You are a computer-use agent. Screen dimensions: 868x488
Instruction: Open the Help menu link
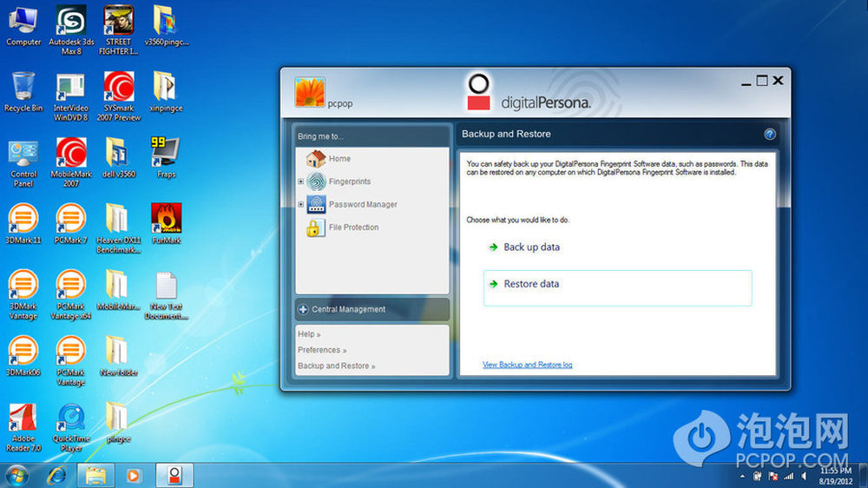click(x=309, y=334)
